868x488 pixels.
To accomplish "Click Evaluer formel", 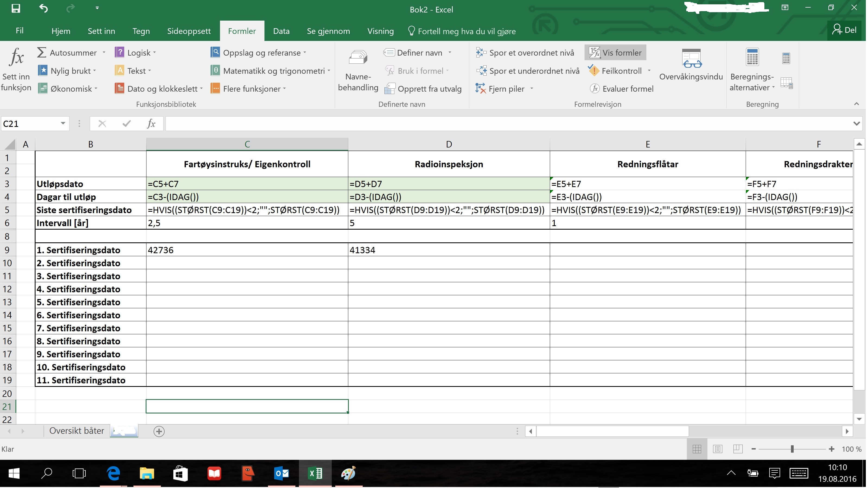I will click(622, 89).
